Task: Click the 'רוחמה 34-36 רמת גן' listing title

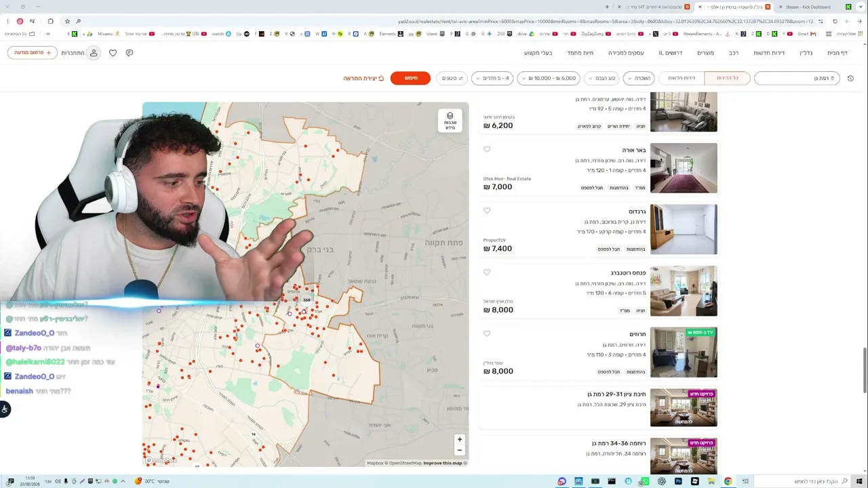Action: (x=618, y=443)
